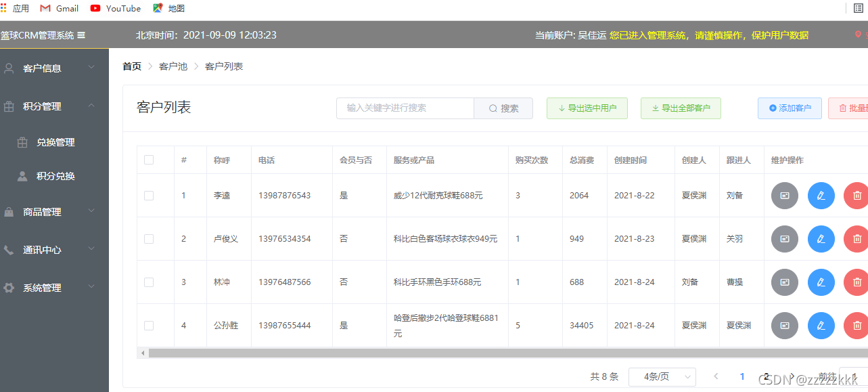Click the bag icon next to 商品管理
The height and width of the screenshot is (392, 868).
pyautogui.click(x=9, y=212)
